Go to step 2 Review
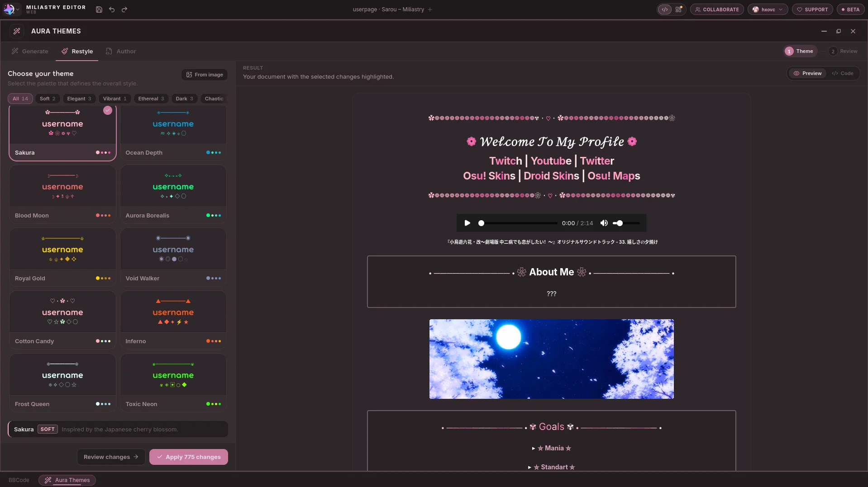The width and height of the screenshot is (868, 487). (x=844, y=51)
